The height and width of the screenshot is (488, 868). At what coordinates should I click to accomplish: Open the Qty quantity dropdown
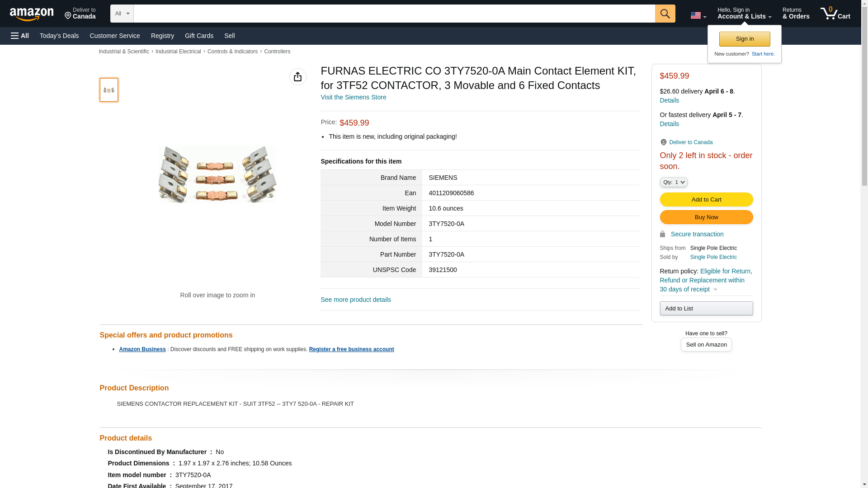click(673, 182)
